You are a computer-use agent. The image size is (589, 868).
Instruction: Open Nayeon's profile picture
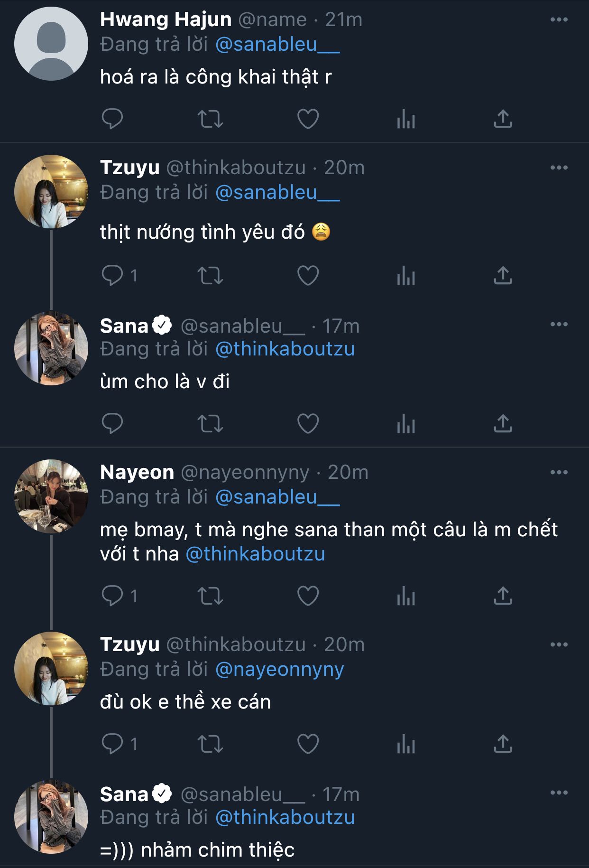pos(51,496)
